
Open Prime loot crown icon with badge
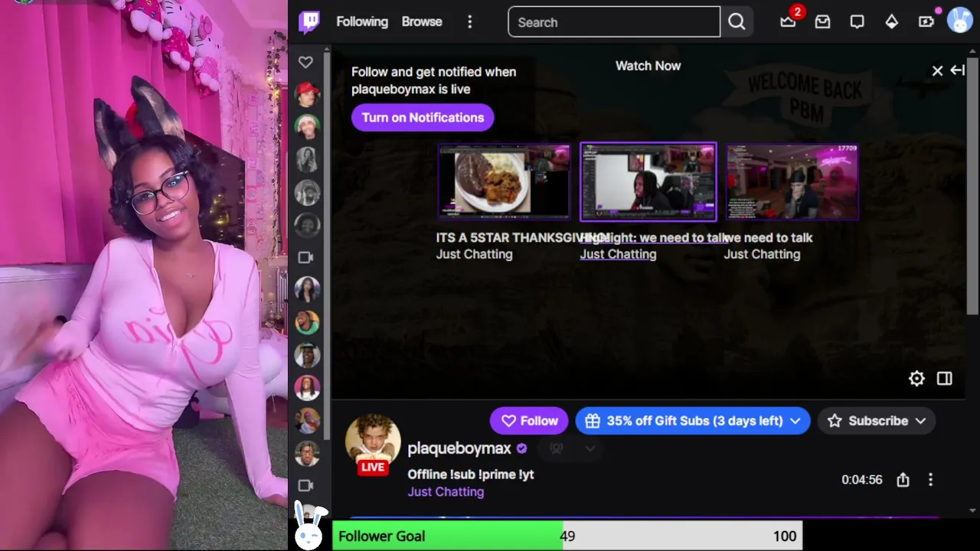pos(789,21)
